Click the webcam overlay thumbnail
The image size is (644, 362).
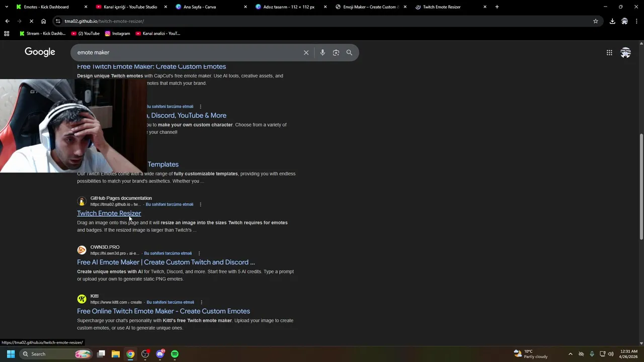[x=73, y=126]
